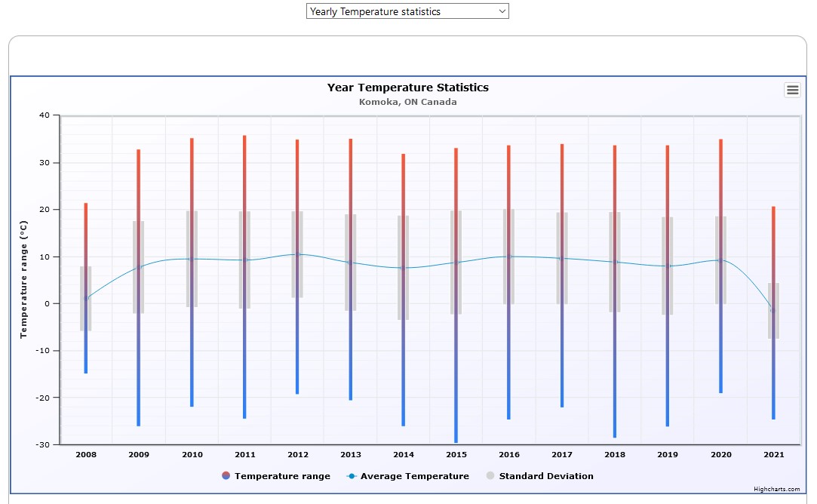Click the 2020 x-axis year label
817x504 pixels.
(x=720, y=455)
